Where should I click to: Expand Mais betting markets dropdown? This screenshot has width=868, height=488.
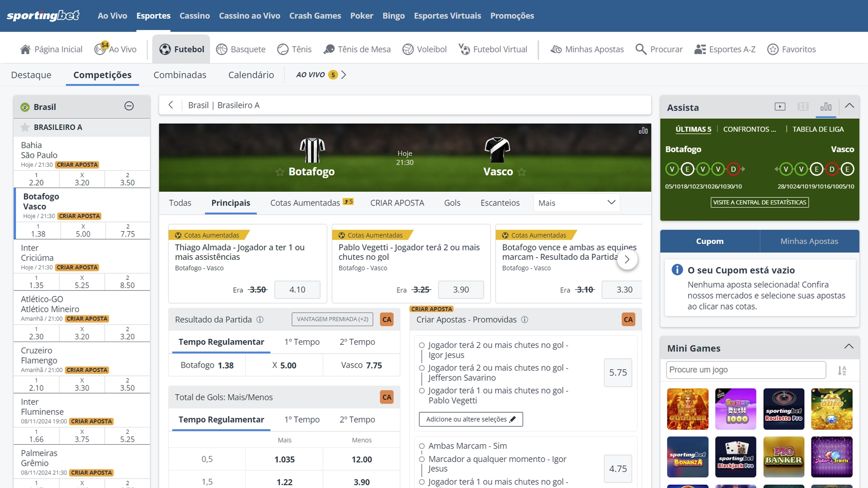[576, 202]
